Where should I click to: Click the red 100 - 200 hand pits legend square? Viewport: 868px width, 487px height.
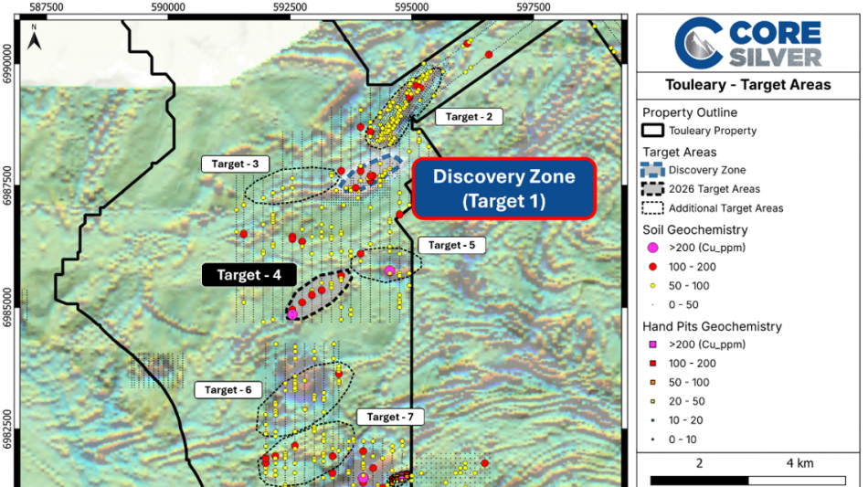tap(653, 364)
